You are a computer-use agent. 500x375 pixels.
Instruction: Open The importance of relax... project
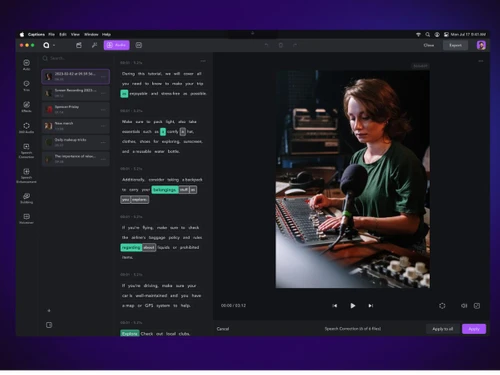76,159
